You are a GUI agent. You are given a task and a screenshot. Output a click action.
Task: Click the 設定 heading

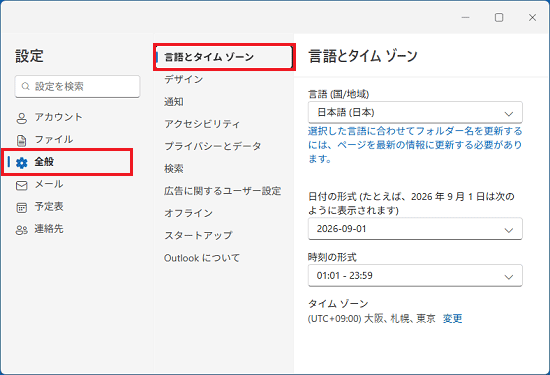(x=29, y=56)
